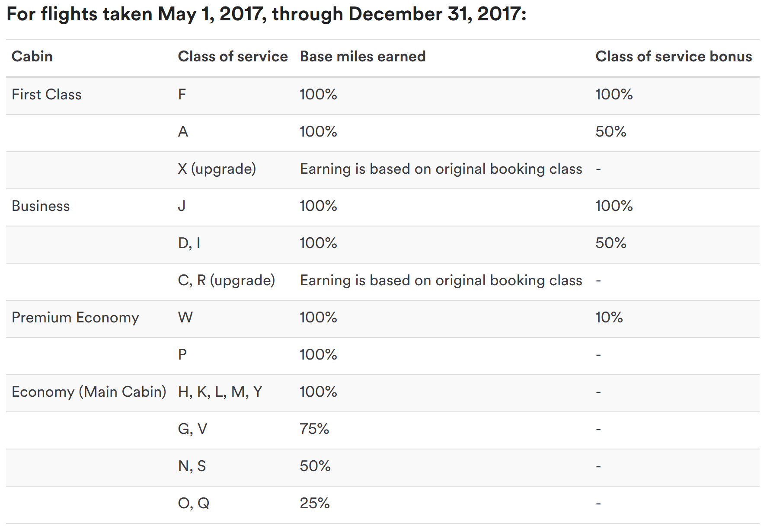Click the N, S class of service cell
Image resolution: width=767 pixels, height=532 pixels.
click(x=192, y=466)
